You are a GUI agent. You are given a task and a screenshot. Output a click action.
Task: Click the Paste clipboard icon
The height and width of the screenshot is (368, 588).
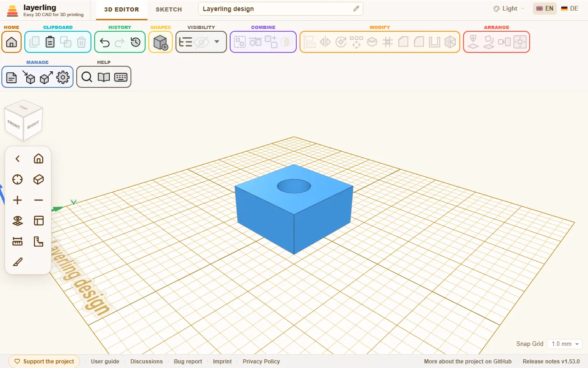point(50,42)
